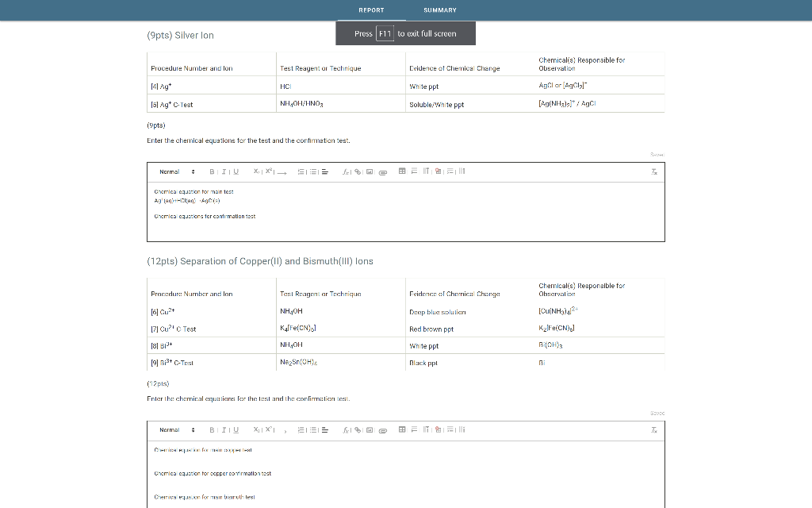Image resolution: width=812 pixels, height=508 pixels.
Task: Switch to the SUMMARY tab
Action: 439,10
